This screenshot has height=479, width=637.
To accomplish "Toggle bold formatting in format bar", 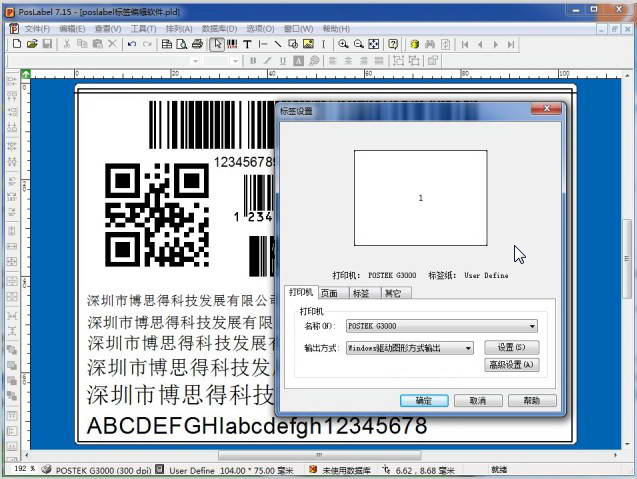I will [253, 61].
